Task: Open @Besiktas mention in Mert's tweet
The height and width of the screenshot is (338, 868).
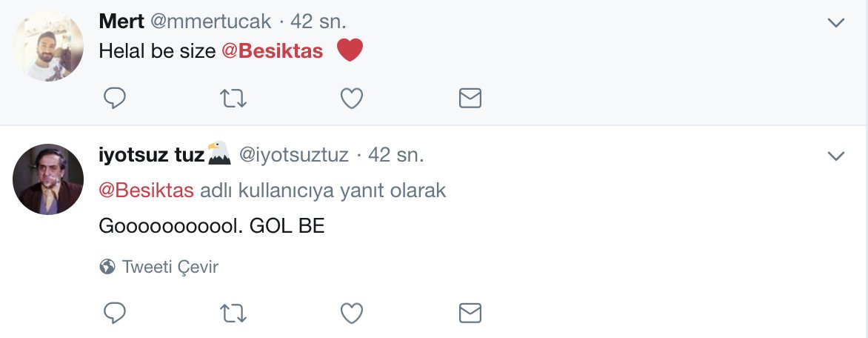Action: (x=272, y=51)
